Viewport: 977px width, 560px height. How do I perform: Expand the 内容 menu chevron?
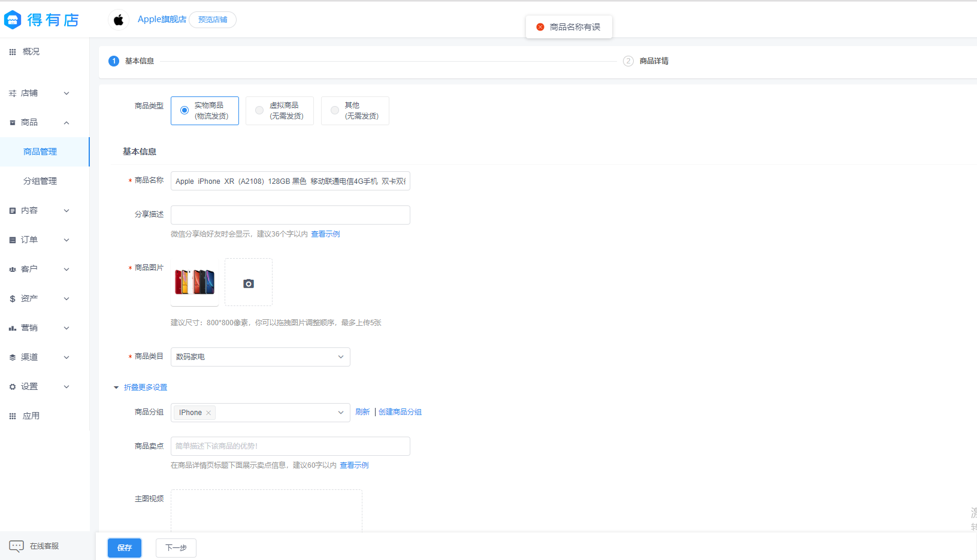tap(66, 211)
